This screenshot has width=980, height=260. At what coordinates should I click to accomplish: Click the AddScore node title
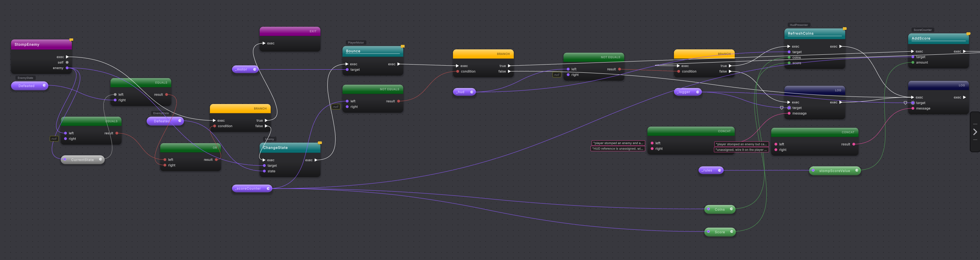tap(921, 38)
